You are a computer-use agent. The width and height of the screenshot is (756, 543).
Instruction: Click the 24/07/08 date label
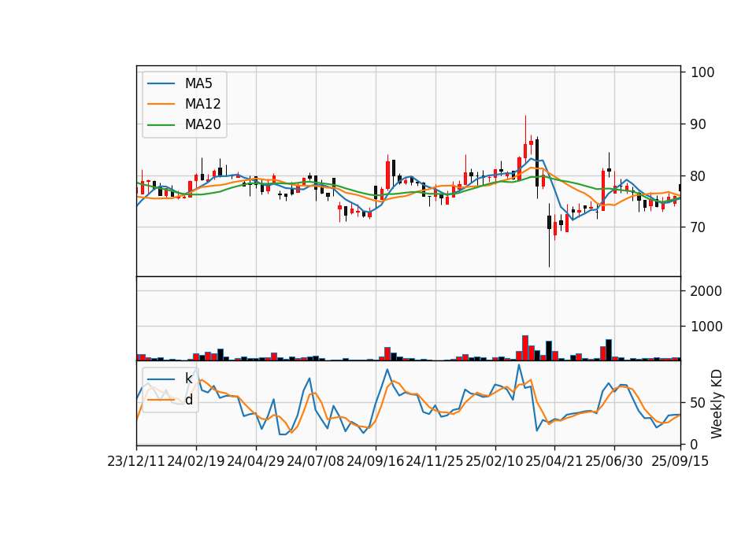point(315,462)
